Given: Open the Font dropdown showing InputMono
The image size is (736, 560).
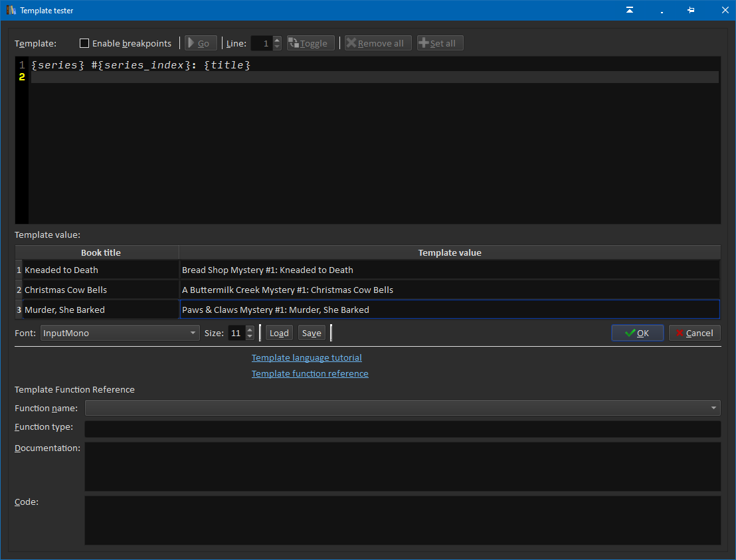Looking at the screenshot, I should 120,333.
